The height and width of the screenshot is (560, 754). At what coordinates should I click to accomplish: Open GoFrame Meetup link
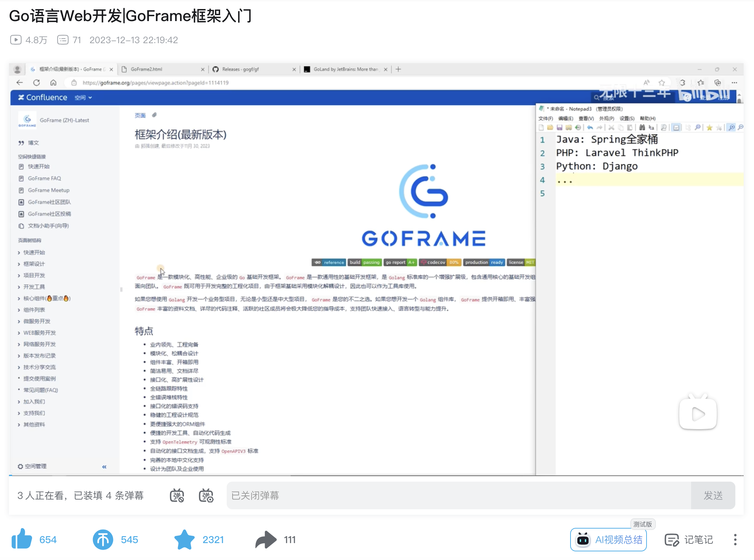tap(44, 190)
